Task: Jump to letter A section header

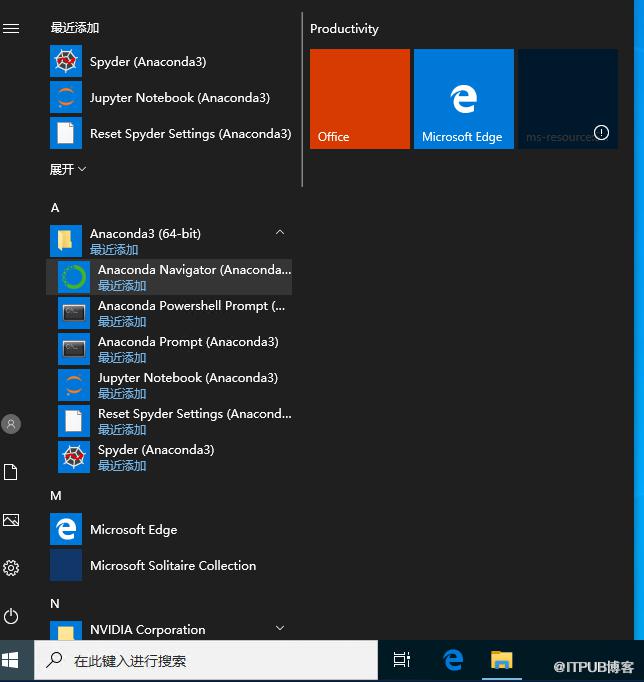Action: pyautogui.click(x=55, y=208)
